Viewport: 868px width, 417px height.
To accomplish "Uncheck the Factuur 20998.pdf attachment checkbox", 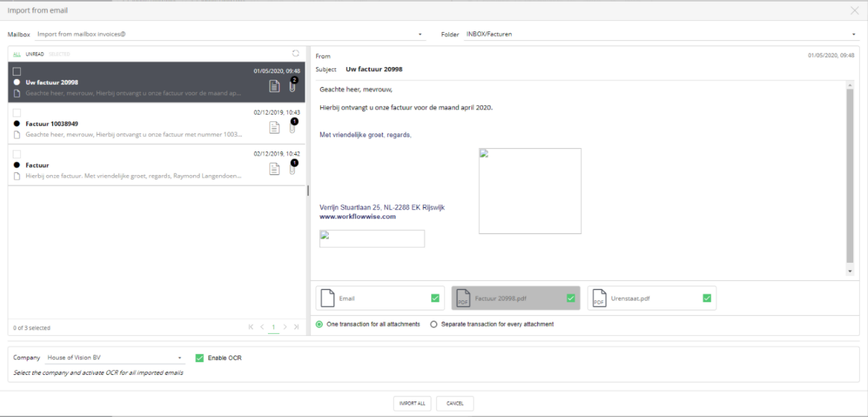I will click(571, 298).
